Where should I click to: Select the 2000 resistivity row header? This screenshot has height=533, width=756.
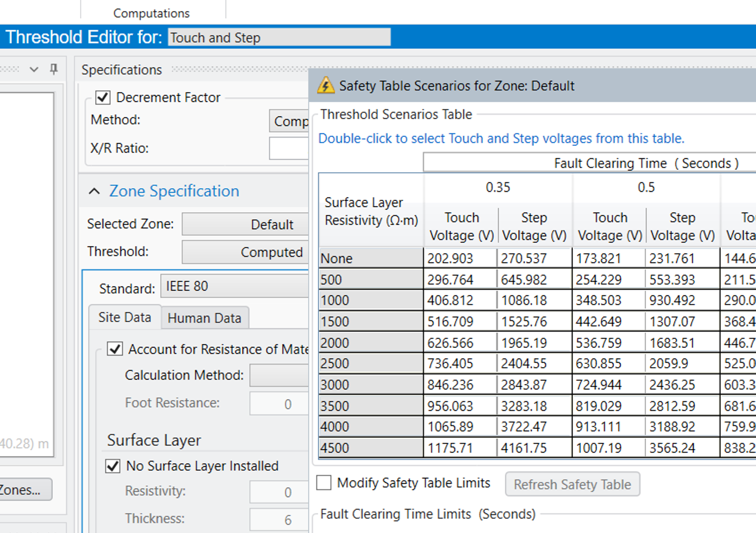coord(371,343)
